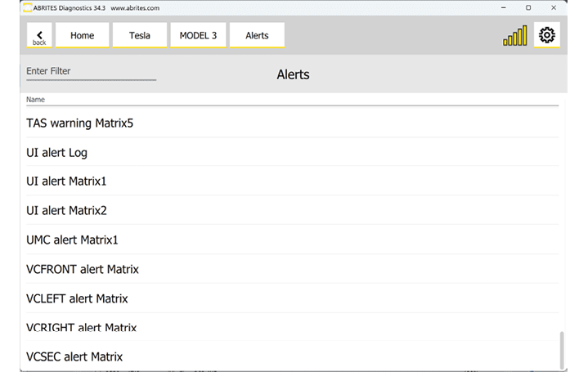The image size is (588, 372).
Task: Select UI alert Matrix1
Action: (66, 182)
